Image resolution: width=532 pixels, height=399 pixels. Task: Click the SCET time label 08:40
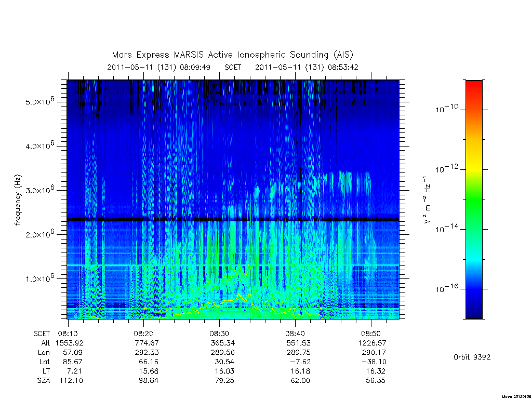pyautogui.click(x=295, y=334)
